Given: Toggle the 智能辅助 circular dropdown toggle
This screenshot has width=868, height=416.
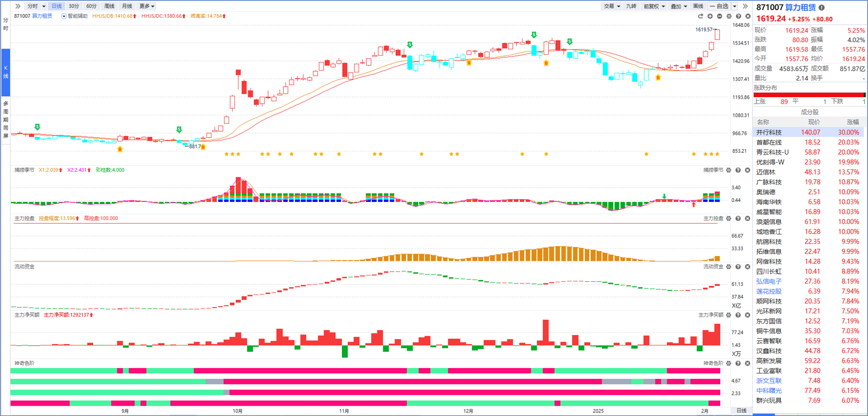Looking at the screenshot, I should (x=64, y=16).
